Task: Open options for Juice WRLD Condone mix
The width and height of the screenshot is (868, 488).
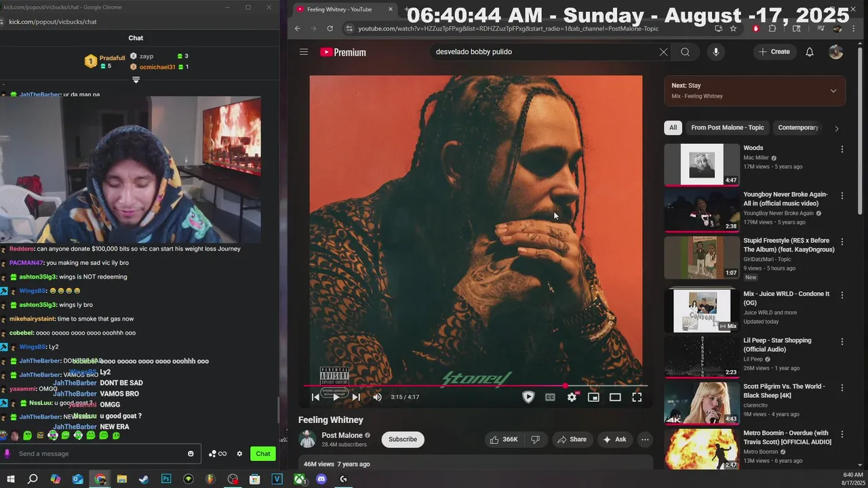Action: (842, 296)
